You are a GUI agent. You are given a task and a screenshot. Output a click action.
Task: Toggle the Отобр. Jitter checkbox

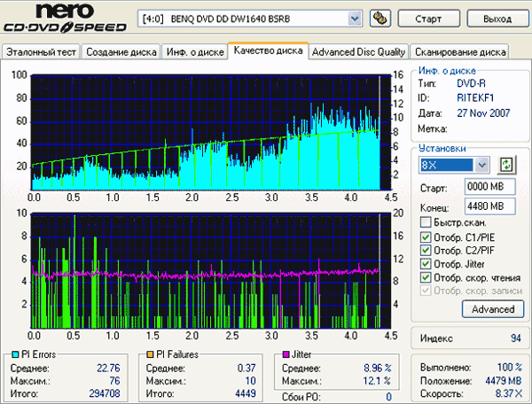pos(425,264)
